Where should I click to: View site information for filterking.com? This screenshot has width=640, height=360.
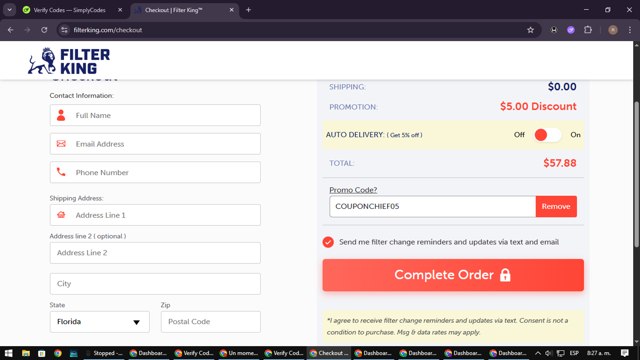64,30
